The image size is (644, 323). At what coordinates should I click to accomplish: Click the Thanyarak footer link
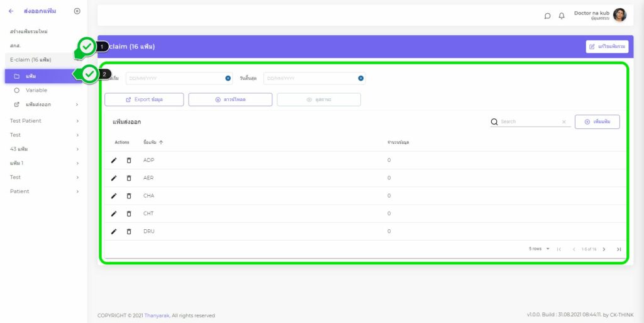[x=157, y=315]
